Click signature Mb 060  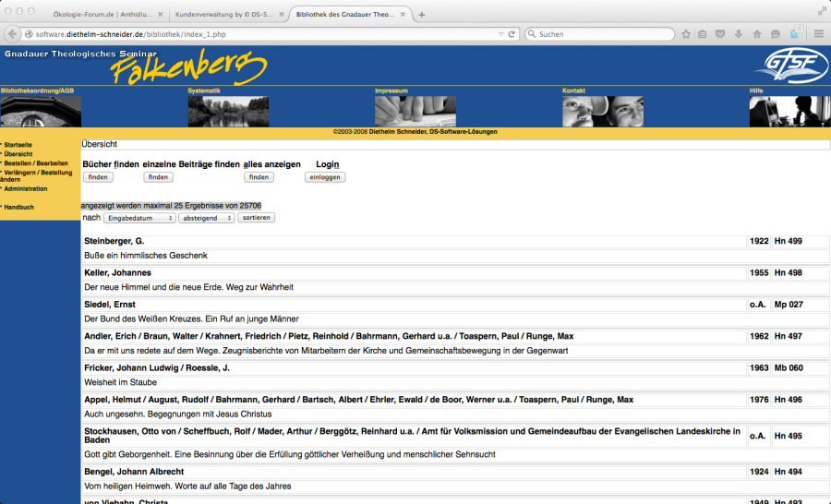tap(789, 367)
